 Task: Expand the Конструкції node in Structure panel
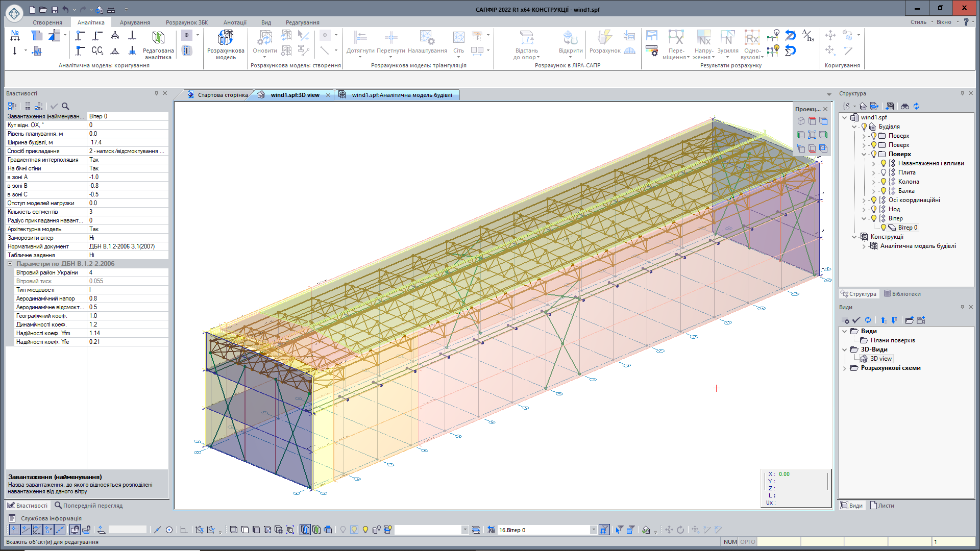(x=855, y=237)
